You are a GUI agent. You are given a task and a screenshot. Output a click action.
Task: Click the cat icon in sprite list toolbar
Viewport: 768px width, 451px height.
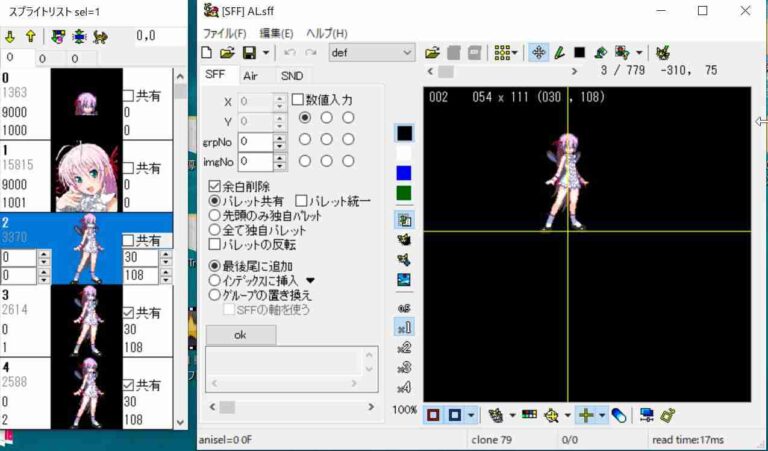[x=100, y=37]
